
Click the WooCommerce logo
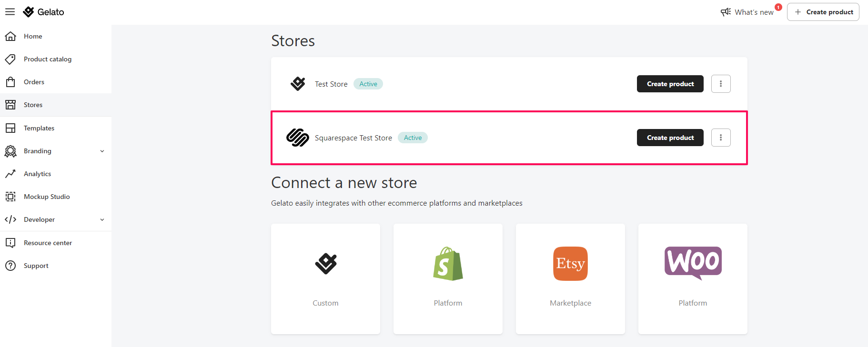pos(693,263)
